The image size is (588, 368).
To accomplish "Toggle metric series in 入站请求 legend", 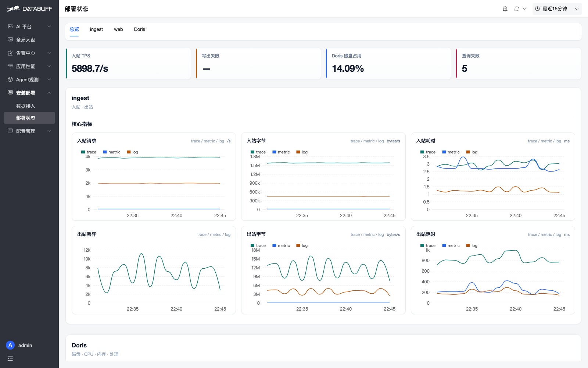I will point(112,152).
